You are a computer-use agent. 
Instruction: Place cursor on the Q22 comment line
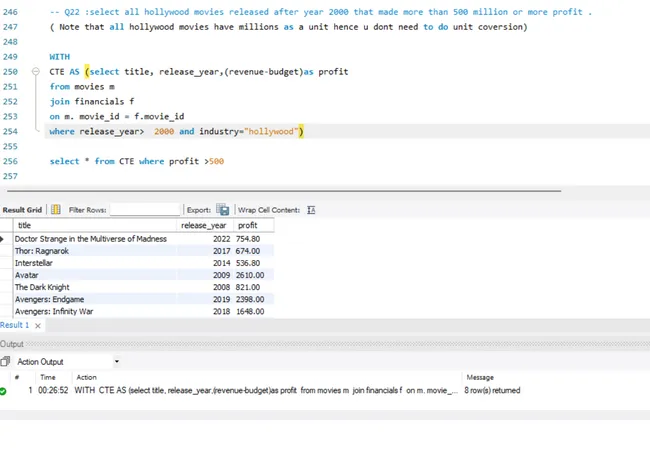coord(321,12)
